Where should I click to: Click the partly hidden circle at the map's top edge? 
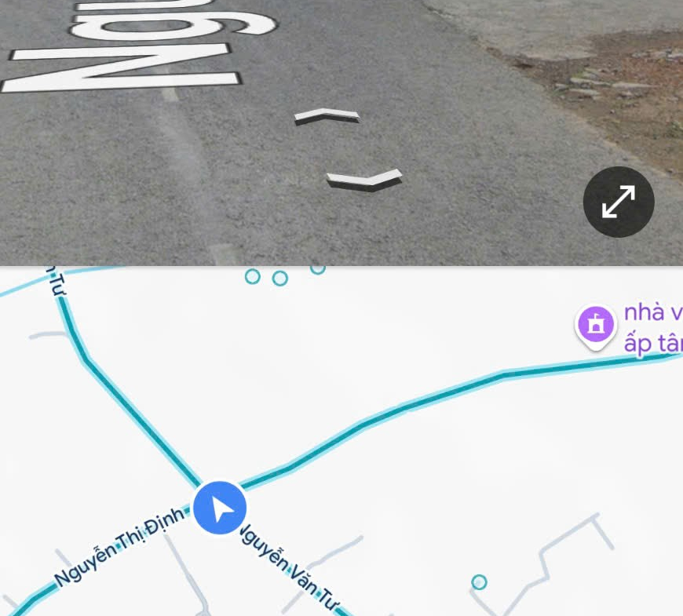(318, 270)
